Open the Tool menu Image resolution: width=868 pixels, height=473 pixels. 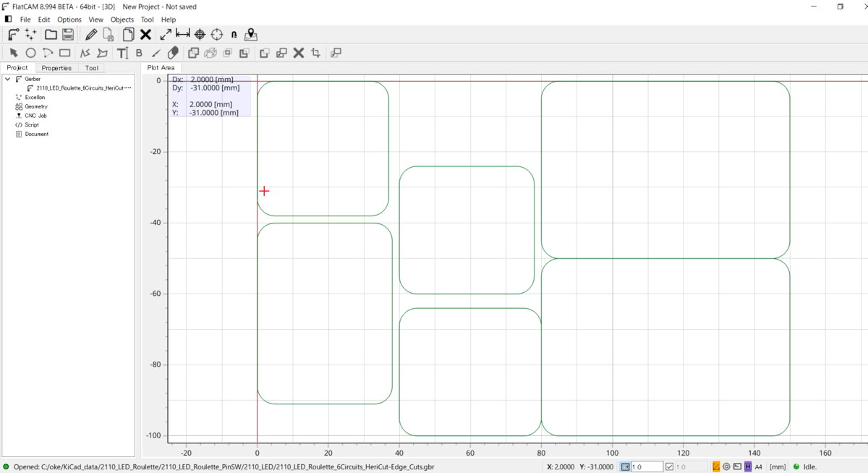point(148,20)
